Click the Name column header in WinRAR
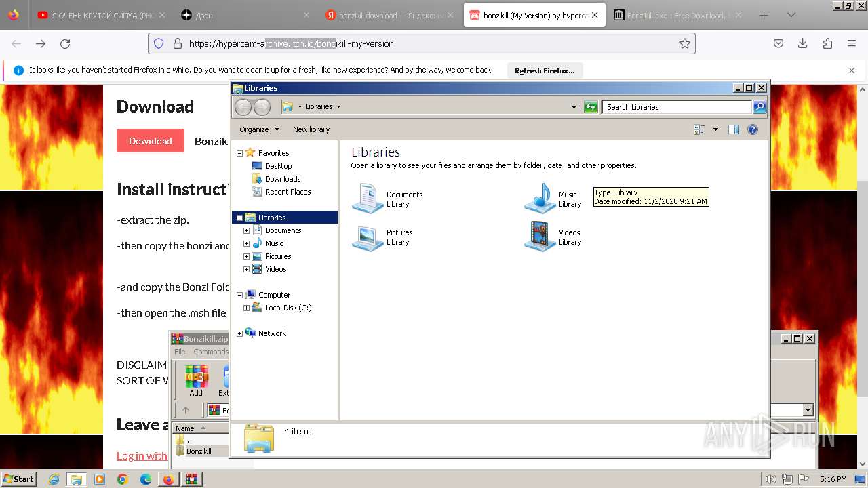The width and height of the screenshot is (868, 488). (x=200, y=428)
